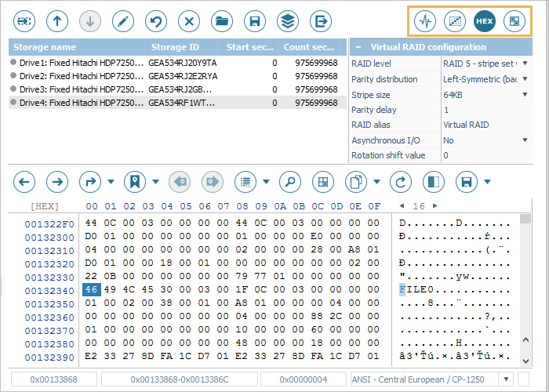Open the Parity distribution dropdown
Screen dimensions: 549x392
coord(524,78)
